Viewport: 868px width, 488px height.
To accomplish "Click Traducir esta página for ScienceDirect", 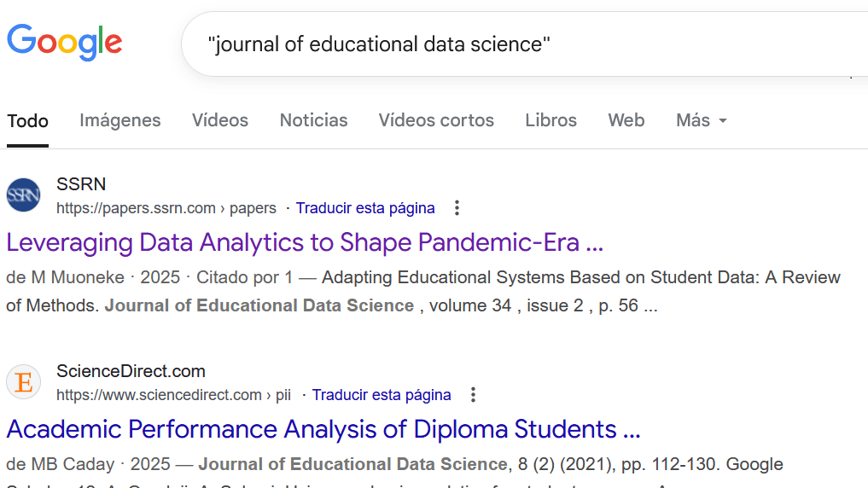I will pos(382,395).
